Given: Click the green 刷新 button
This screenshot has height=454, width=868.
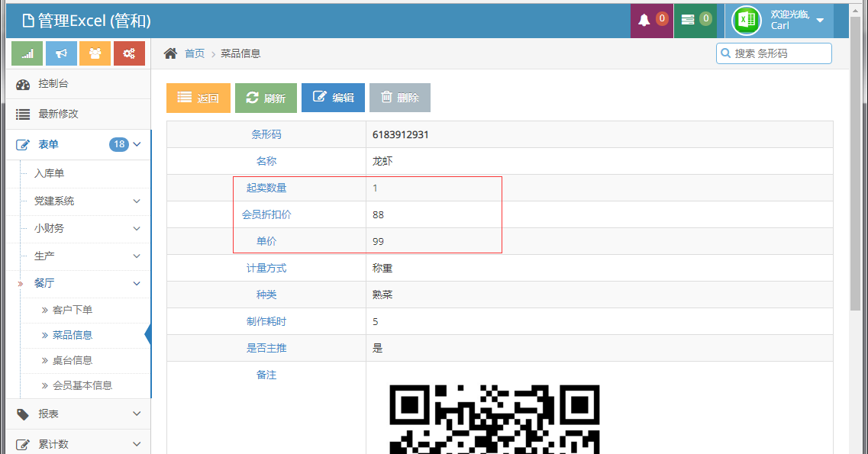Looking at the screenshot, I should 266,98.
